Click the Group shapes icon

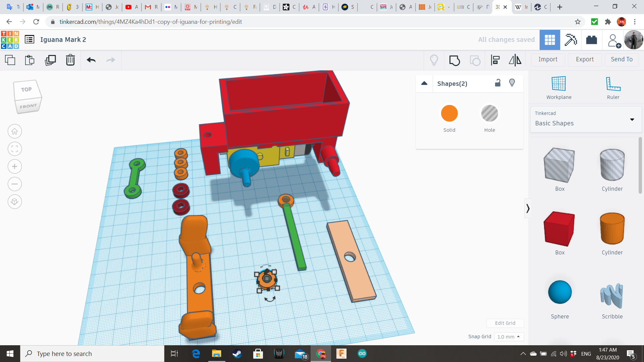coord(454,60)
